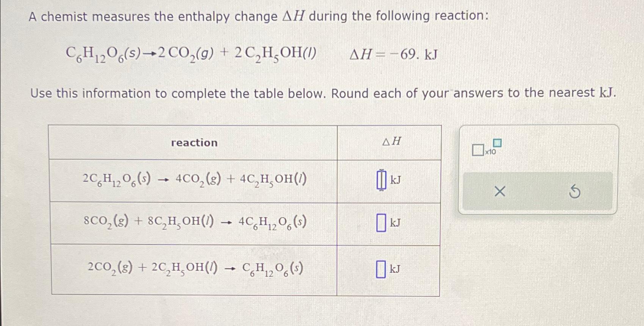Select the teal superscript exponent box above x10
This screenshot has width=644, height=326.
click(x=497, y=143)
